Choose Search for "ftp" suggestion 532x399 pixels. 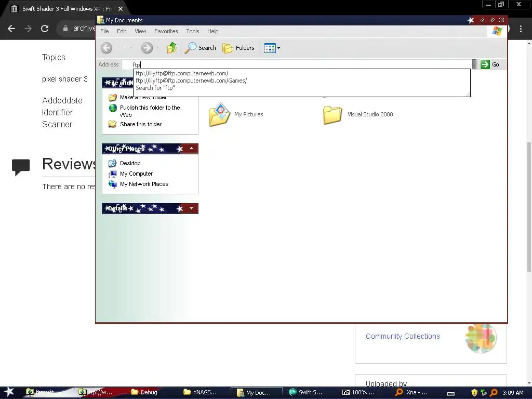tap(155, 88)
